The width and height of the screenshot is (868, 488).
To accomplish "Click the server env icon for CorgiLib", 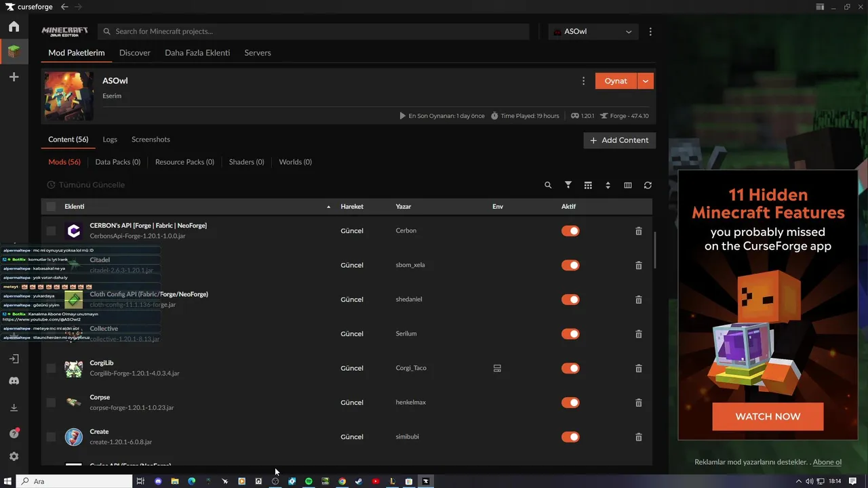I will (x=497, y=368).
